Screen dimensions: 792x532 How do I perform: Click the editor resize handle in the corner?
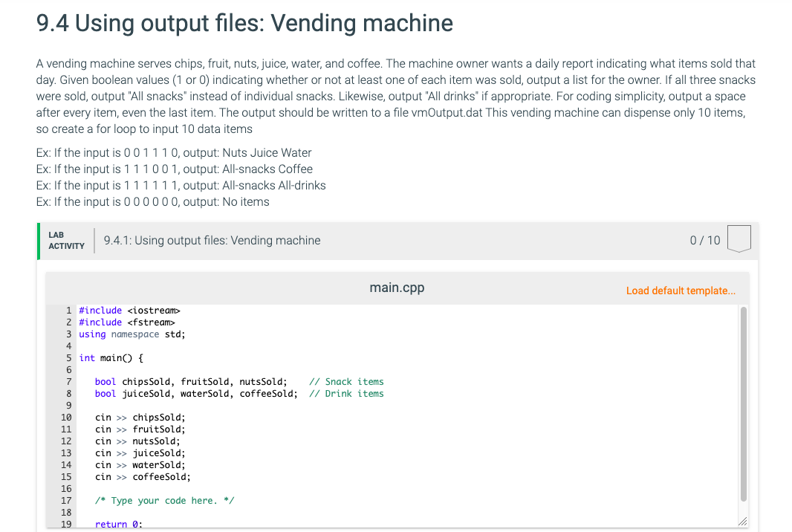click(742, 522)
